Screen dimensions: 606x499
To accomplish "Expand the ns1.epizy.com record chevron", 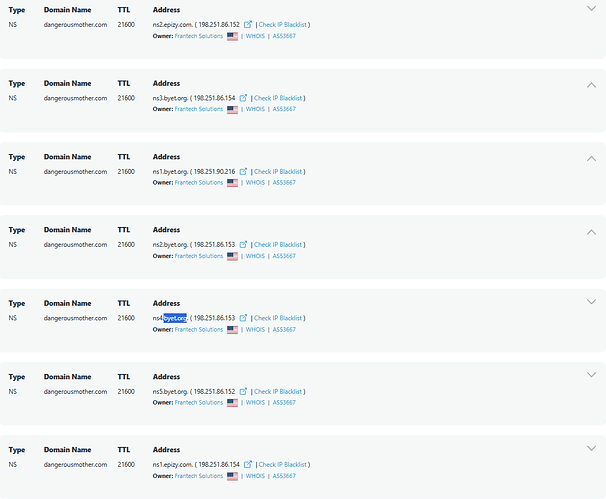I will tap(591, 448).
